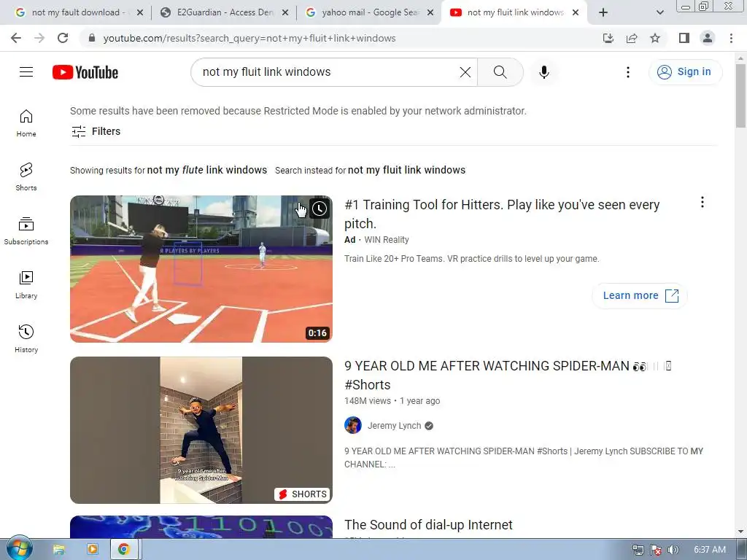
Task: Open Chrome profile avatar
Action: click(x=708, y=38)
